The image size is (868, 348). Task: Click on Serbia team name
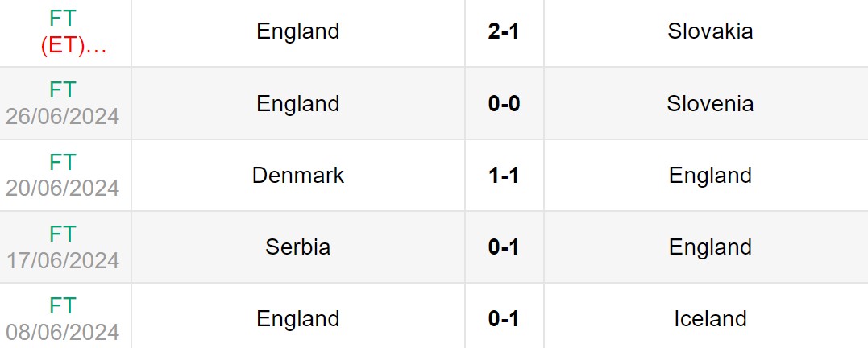(x=298, y=246)
